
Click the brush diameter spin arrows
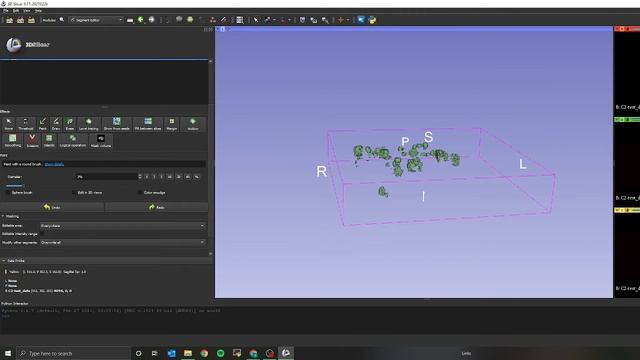click(x=140, y=177)
